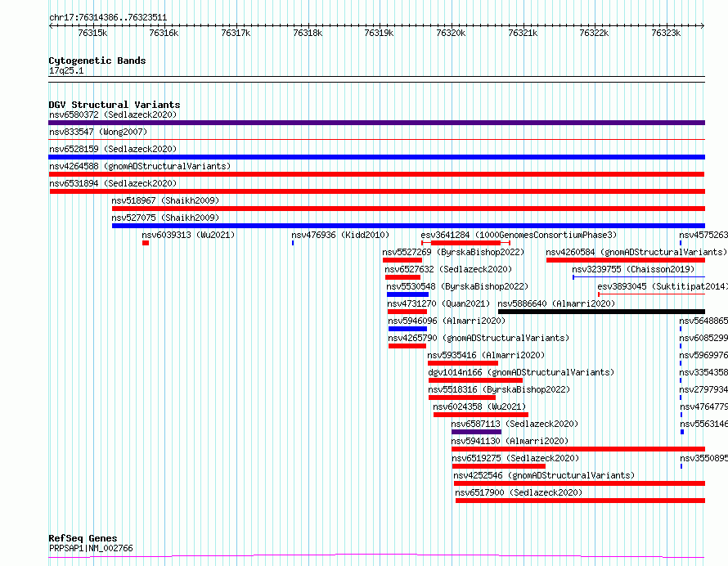
Task: Click the tiny blue nsv476936 marker
Action: (x=293, y=243)
